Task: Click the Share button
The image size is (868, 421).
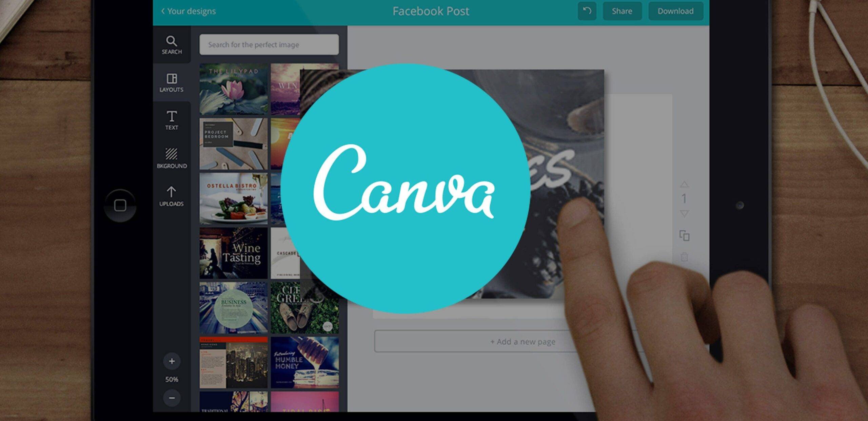Action: tap(621, 11)
